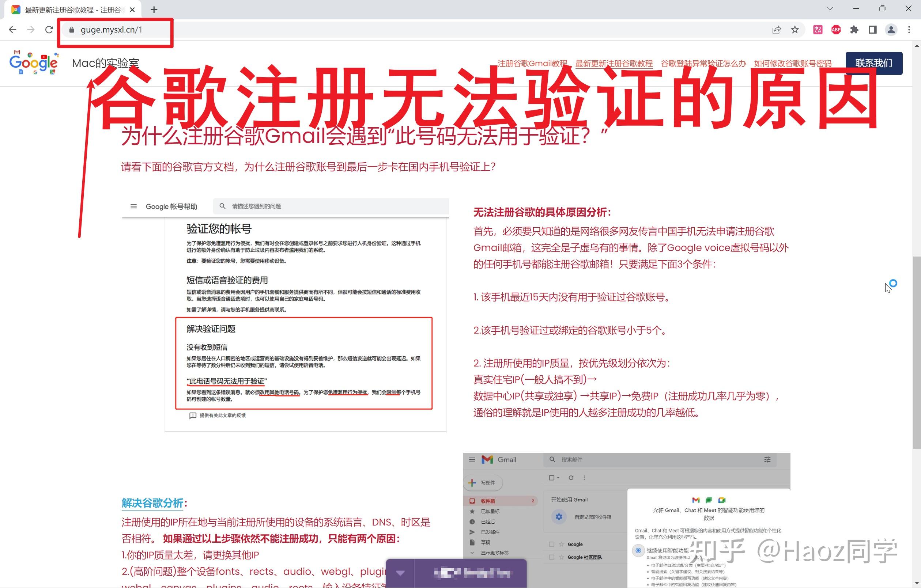The width and height of the screenshot is (921, 588).
Task: Click the 联系我们 button
Action: (x=874, y=63)
